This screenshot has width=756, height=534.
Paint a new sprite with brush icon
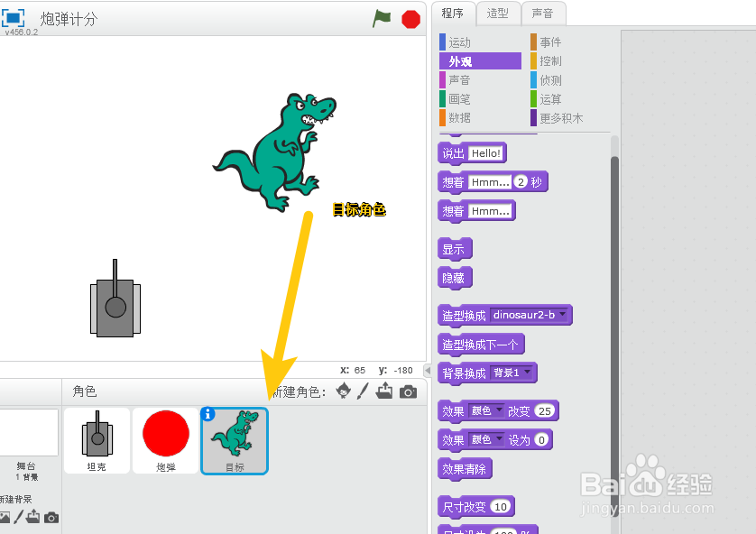(363, 391)
